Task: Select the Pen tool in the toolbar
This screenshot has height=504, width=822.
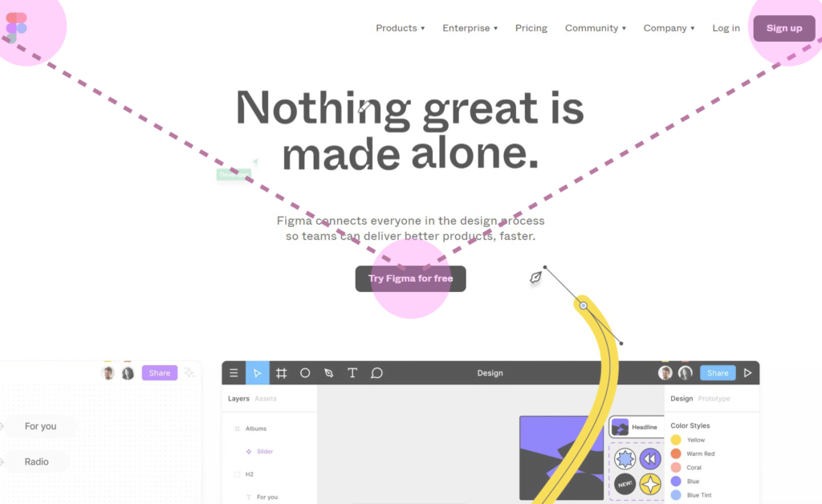Action: (x=328, y=373)
